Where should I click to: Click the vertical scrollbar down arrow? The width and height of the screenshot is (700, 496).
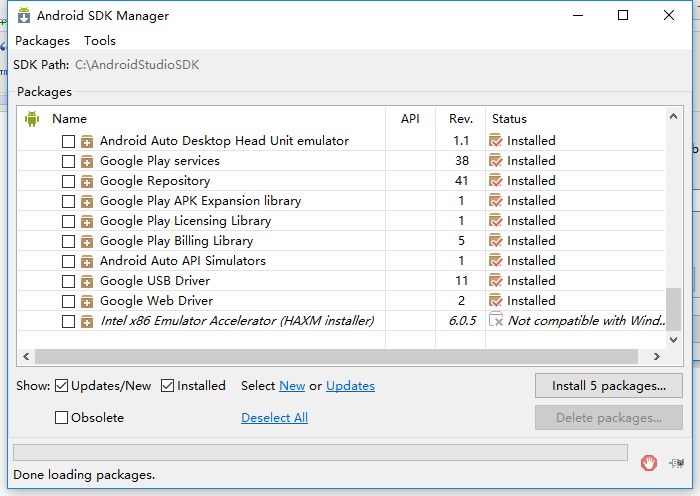[674, 340]
